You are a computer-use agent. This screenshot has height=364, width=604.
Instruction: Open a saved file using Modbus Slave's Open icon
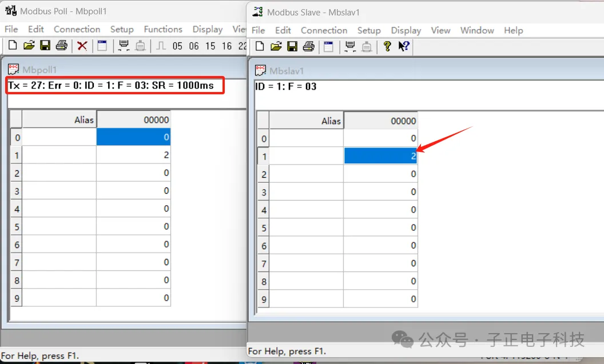coord(275,46)
